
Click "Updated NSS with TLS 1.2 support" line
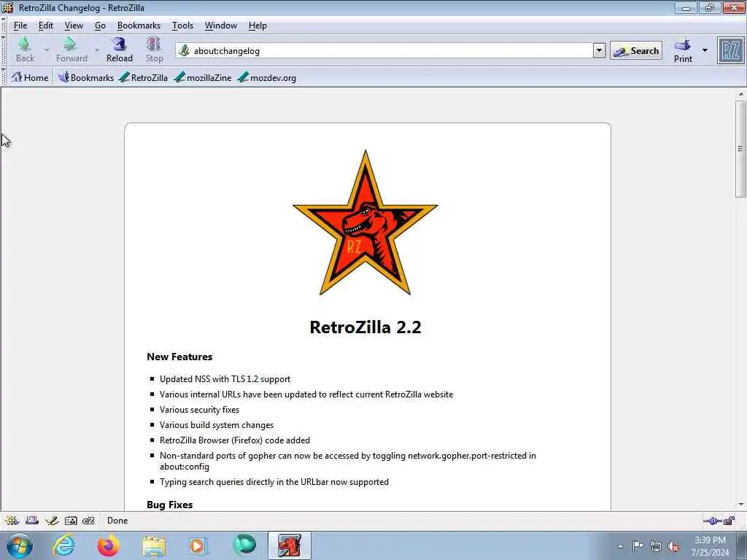(x=225, y=379)
